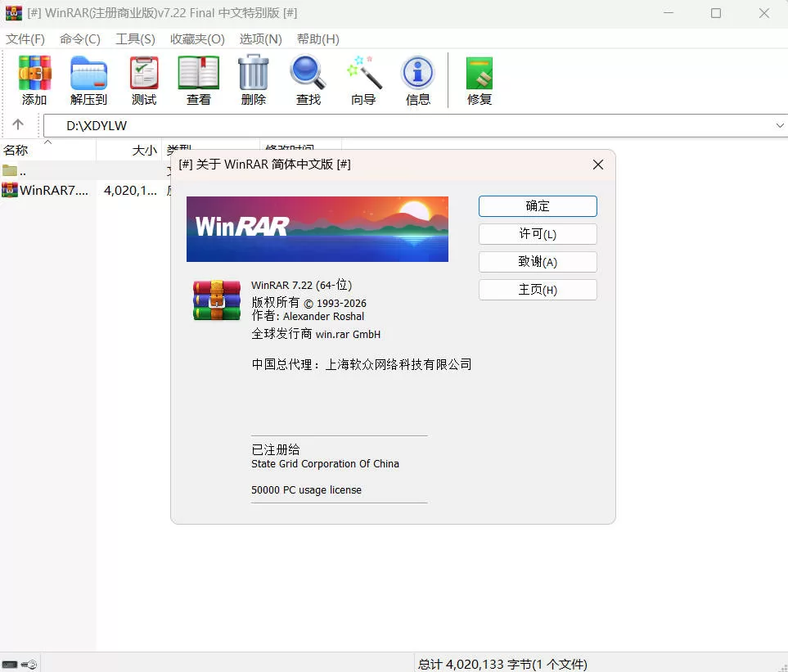Screen dimensions: 788x672
Task: Open the Commands (命令) menu
Action: 80,39
